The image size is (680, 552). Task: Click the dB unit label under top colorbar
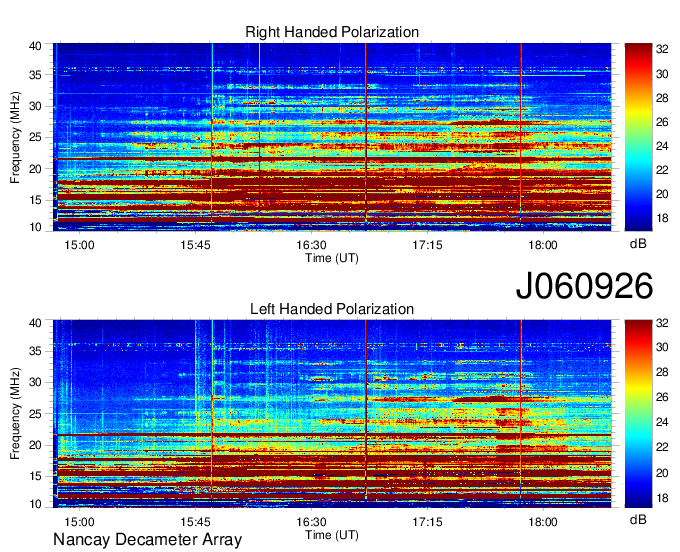pos(638,244)
